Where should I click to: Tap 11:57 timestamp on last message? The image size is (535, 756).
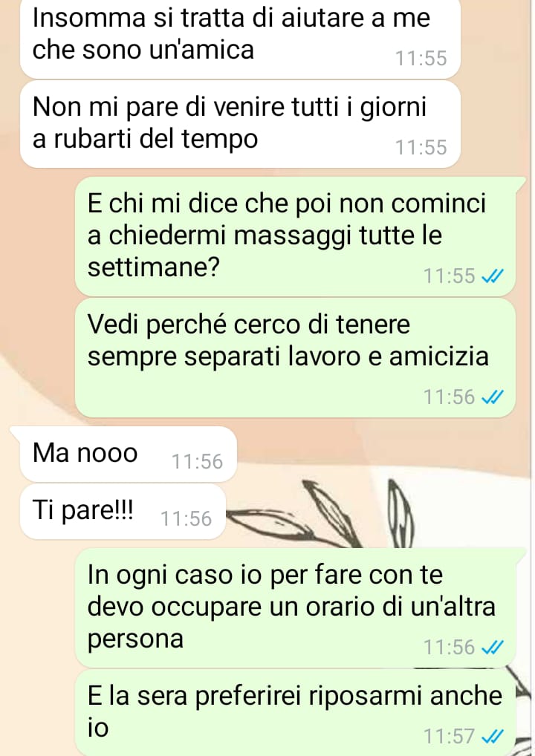pyautogui.click(x=449, y=736)
